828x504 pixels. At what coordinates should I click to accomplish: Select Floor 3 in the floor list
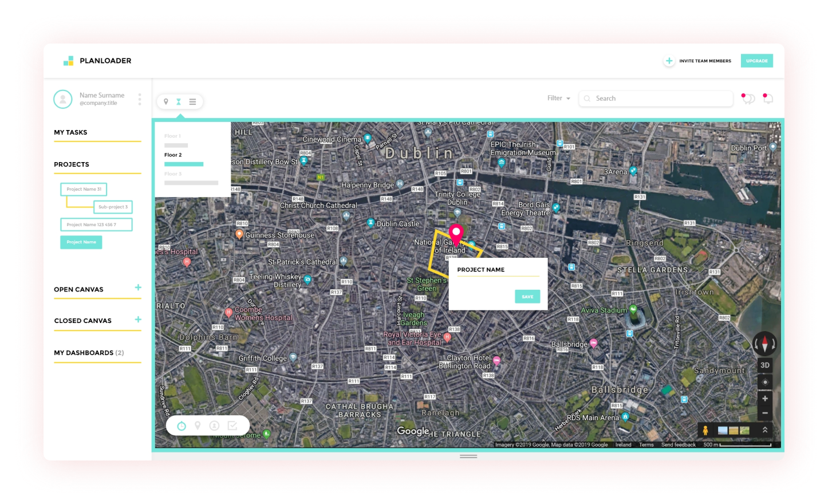[x=173, y=174]
